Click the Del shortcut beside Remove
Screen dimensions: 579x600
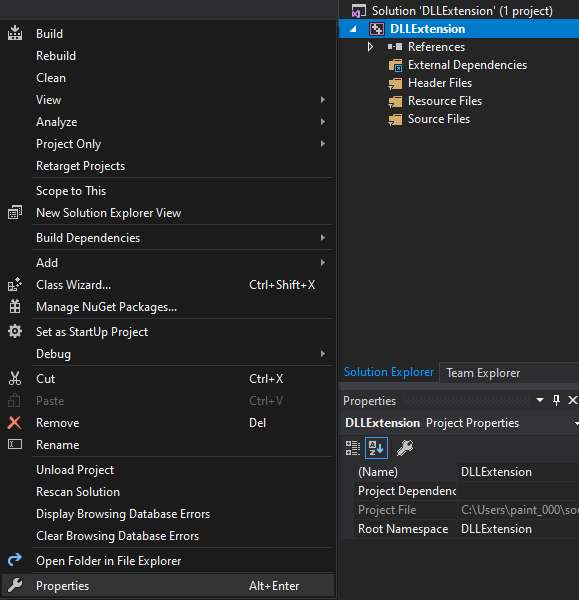[257, 422]
